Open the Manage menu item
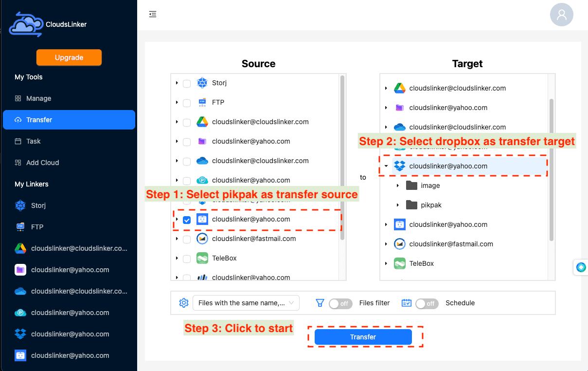 pos(69,98)
